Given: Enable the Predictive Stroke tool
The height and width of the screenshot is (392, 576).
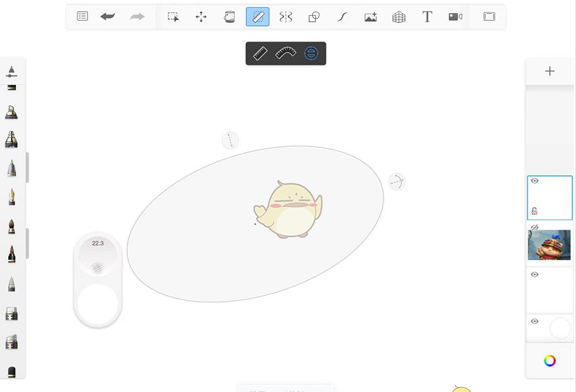Looking at the screenshot, I should [343, 17].
